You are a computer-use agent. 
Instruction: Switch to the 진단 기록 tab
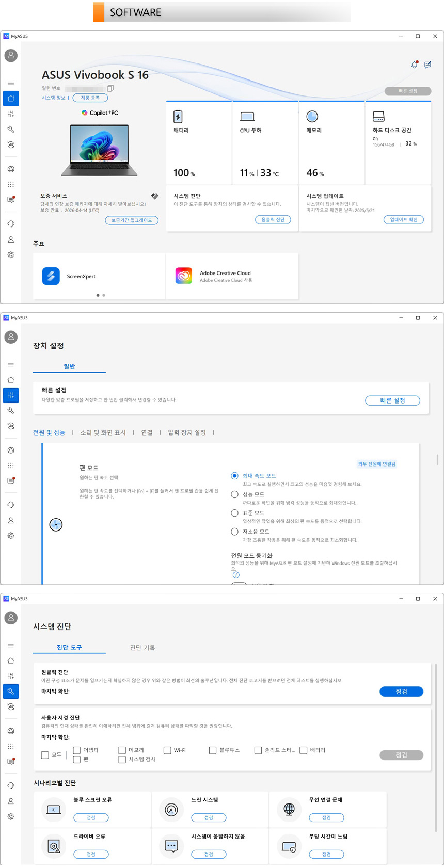pyautogui.click(x=142, y=648)
